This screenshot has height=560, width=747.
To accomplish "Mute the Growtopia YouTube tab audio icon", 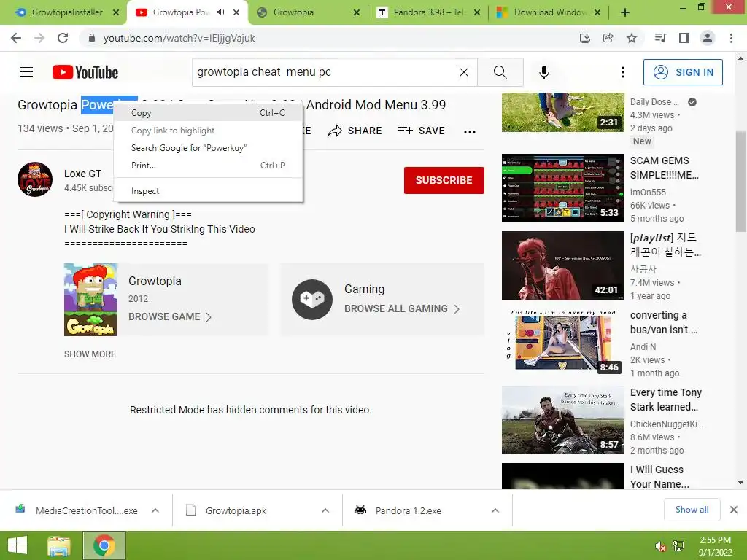I will click(220, 12).
